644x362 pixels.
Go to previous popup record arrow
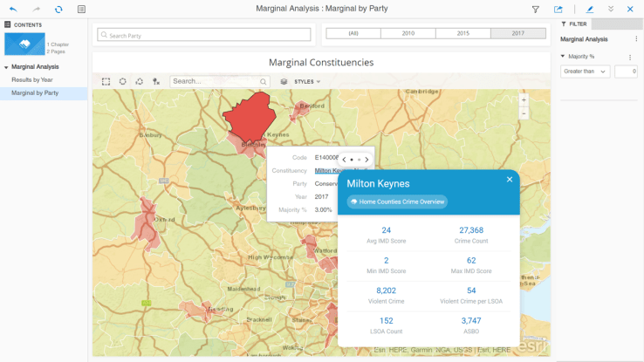pos(344,160)
